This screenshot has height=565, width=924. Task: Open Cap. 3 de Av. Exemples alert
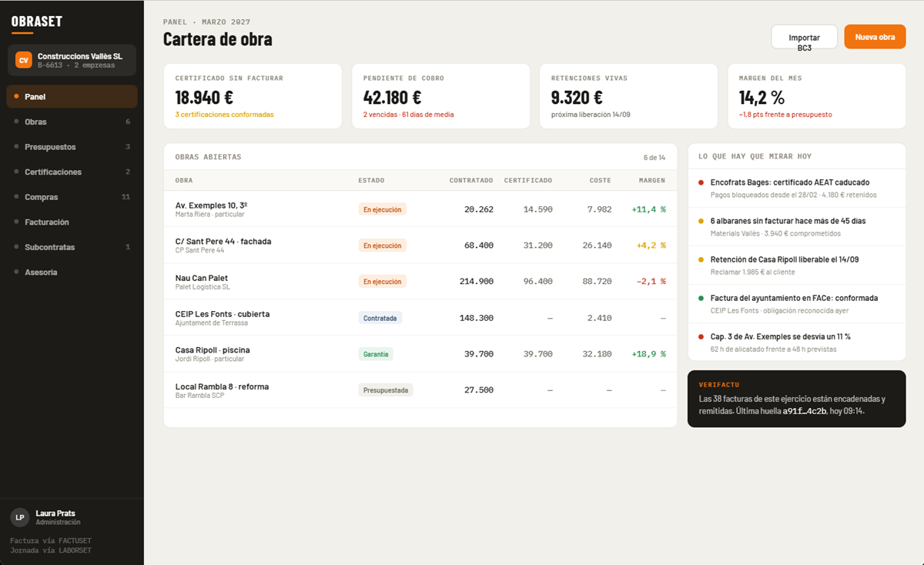(x=797, y=342)
